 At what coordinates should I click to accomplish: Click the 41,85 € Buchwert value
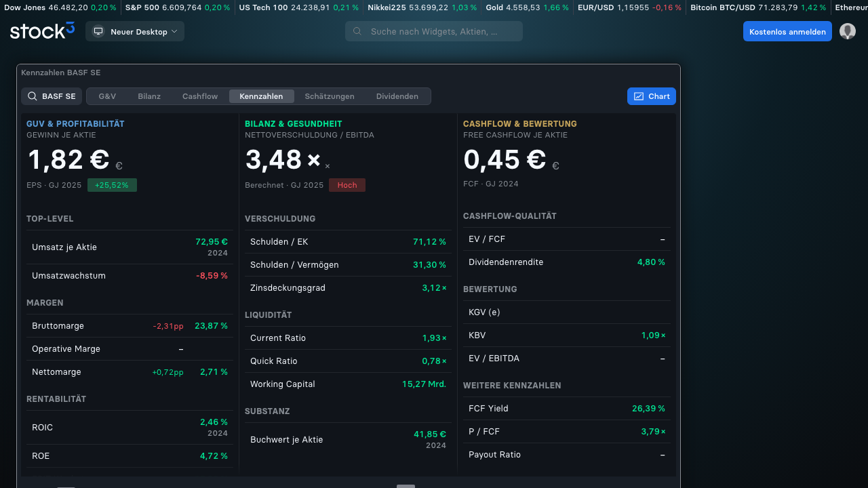[430, 434]
